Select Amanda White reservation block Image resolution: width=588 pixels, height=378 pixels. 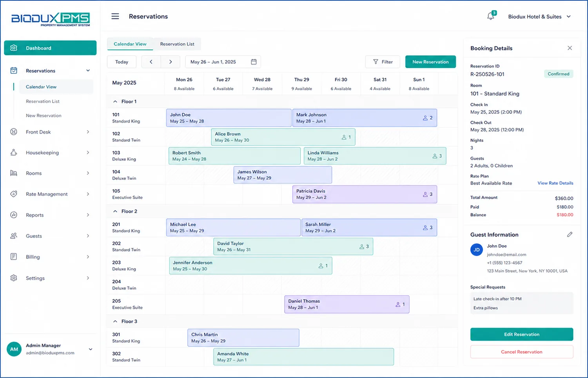coord(303,356)
